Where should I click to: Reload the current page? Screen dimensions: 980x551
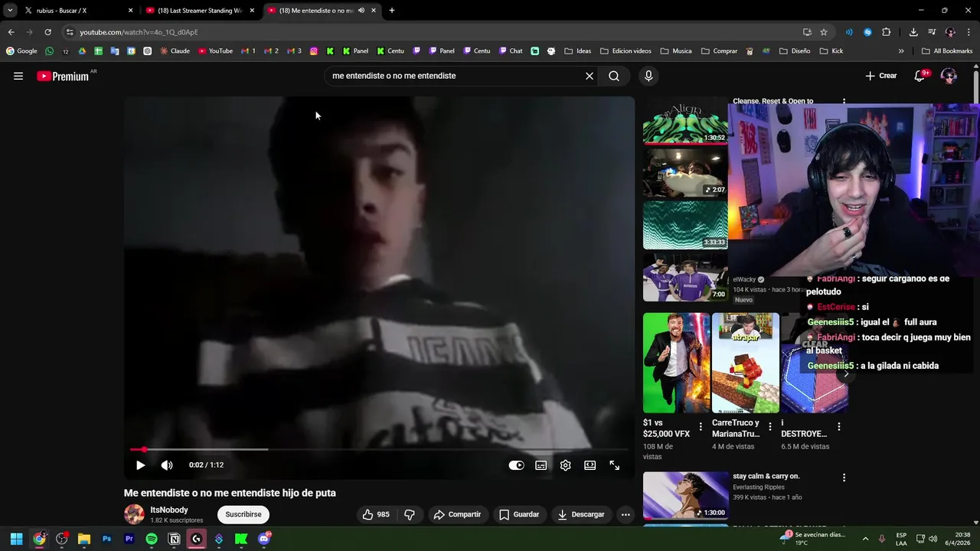47,32
